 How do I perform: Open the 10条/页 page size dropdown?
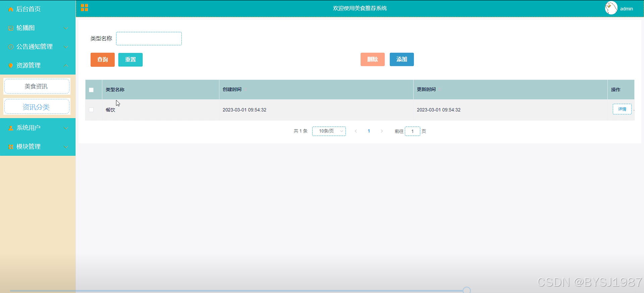(329, 131)
